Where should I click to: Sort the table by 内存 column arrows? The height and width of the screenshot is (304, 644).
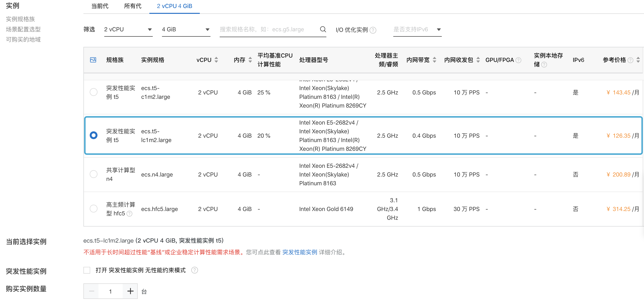250,60
